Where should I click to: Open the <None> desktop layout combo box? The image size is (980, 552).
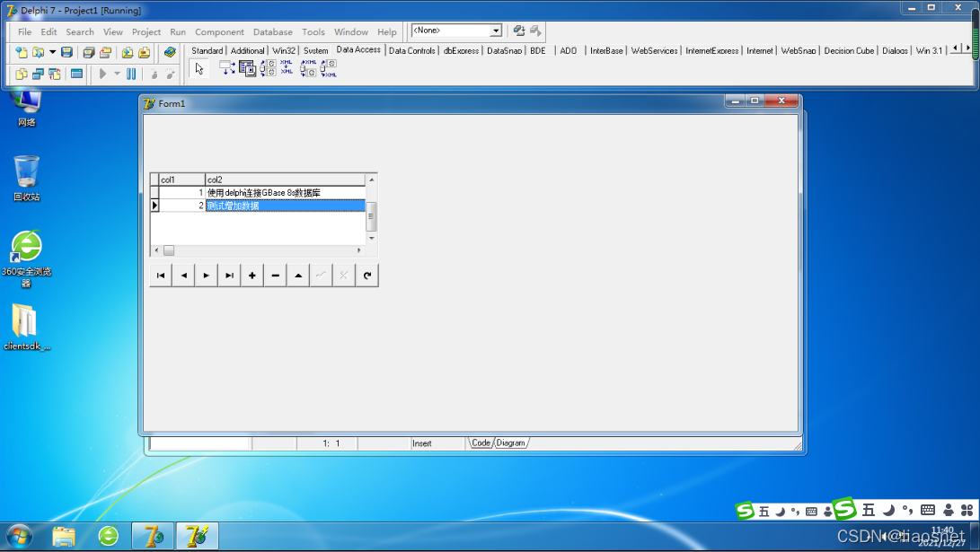[x=456, y=30]
